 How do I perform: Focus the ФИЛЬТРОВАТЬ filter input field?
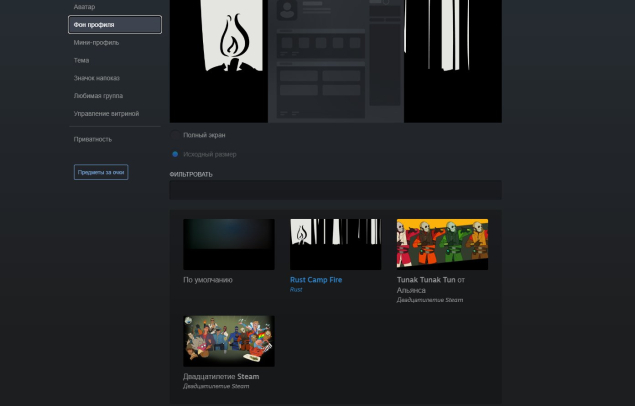pyautogui.click(x=335, y=190)
